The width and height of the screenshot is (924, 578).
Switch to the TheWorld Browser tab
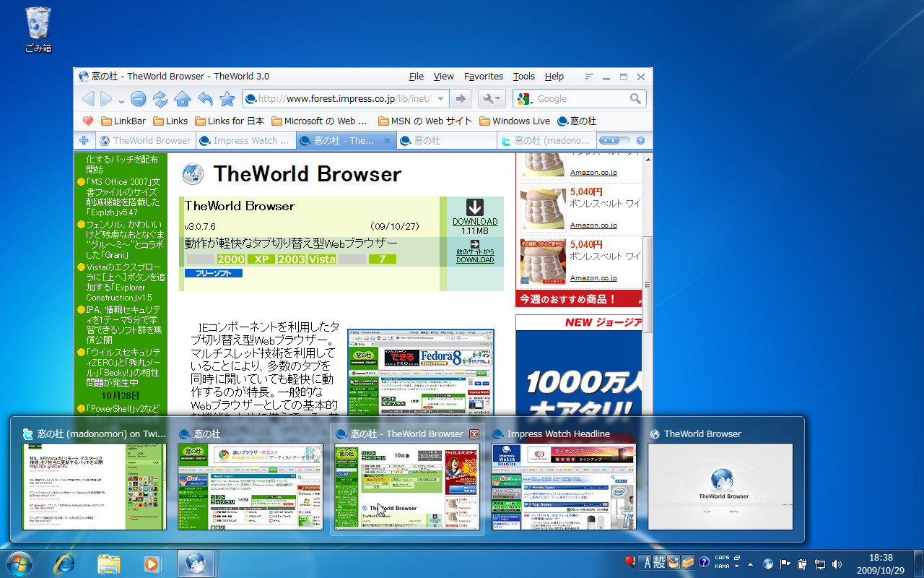145,141
